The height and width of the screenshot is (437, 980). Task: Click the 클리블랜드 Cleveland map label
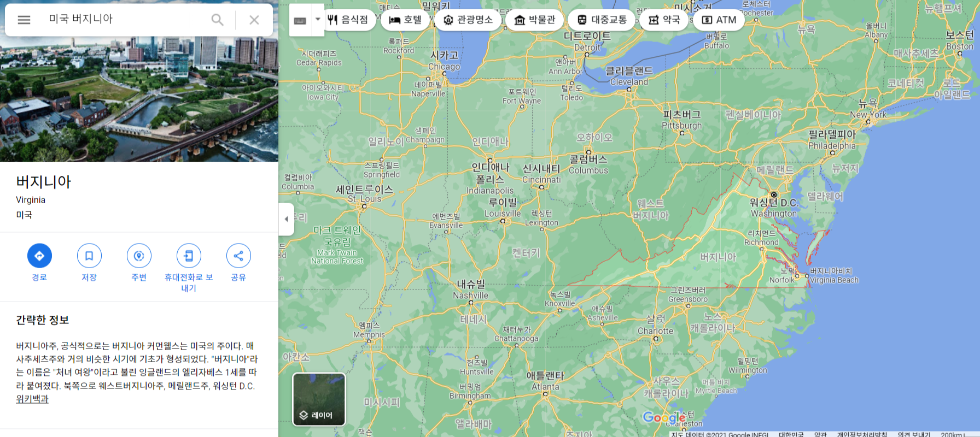tap(629, 76)
